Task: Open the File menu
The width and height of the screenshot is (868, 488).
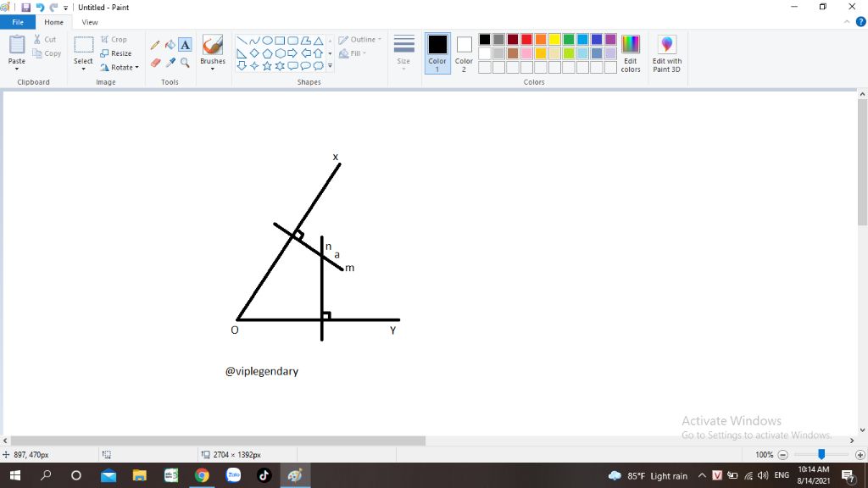Action: pyautogui.click(x=18, y=22)
